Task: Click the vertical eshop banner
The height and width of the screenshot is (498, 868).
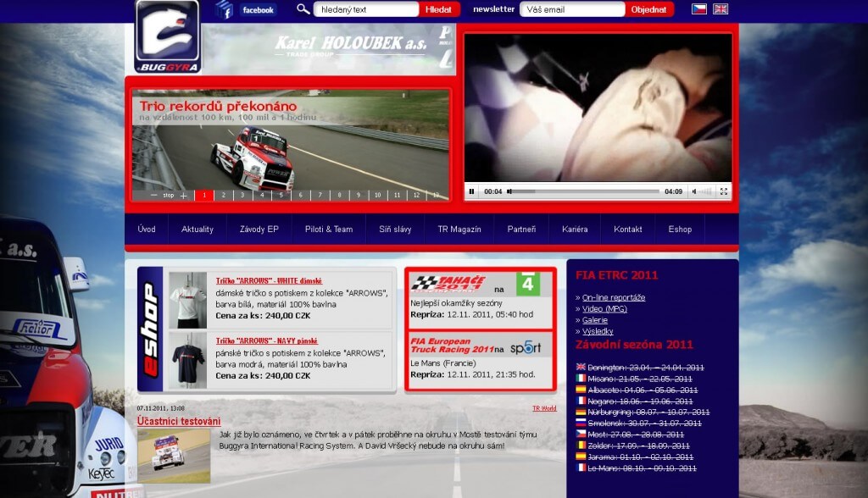Action: 150,329
